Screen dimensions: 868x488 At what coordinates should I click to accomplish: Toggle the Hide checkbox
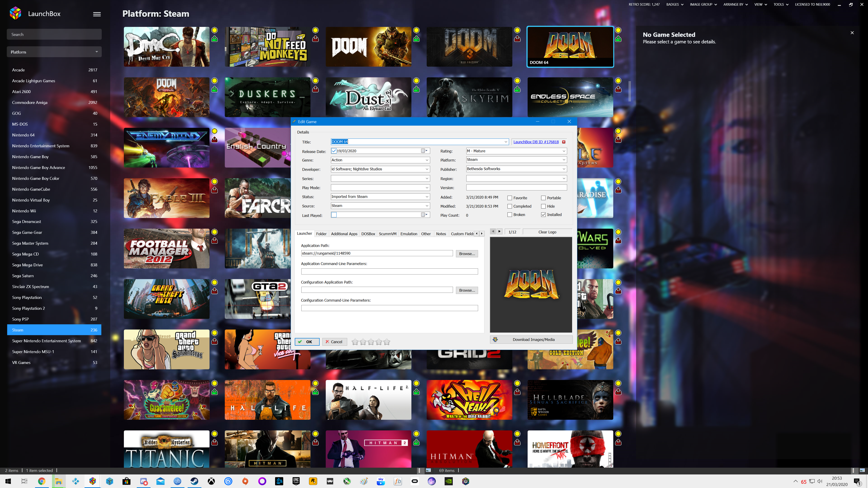[x=543, y=206]
